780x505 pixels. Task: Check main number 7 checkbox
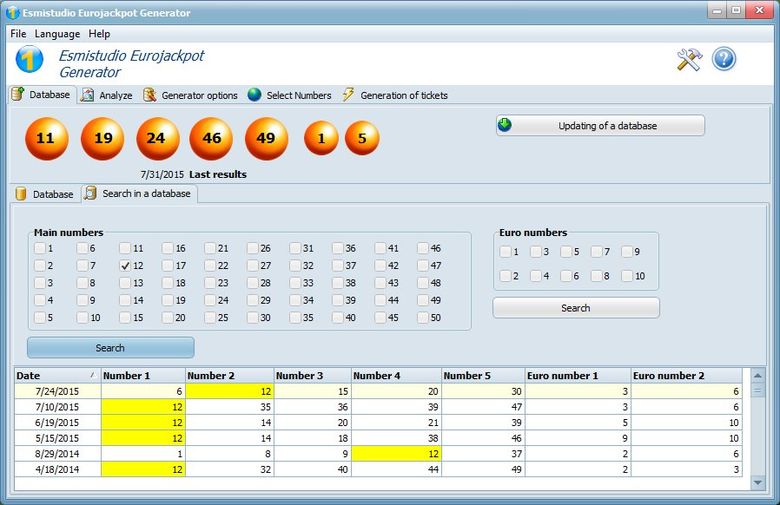[83, 266]
